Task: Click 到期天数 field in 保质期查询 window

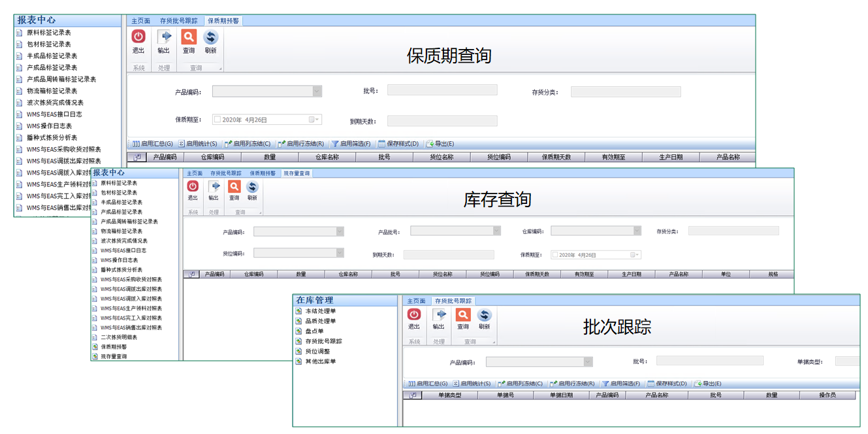Action: click(442, 121)
